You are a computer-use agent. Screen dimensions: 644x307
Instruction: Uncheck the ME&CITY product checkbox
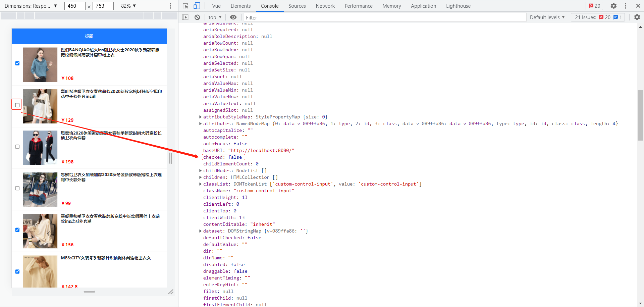coord(17,271)
